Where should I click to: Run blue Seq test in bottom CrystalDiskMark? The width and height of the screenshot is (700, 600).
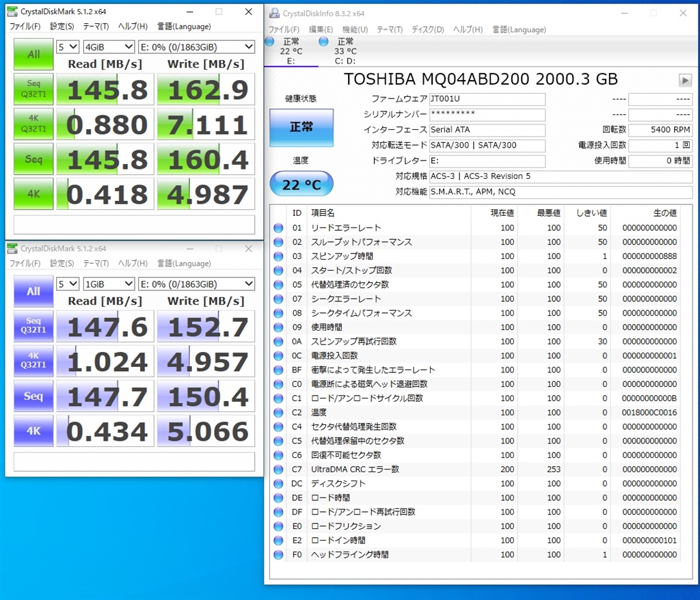click(33, 396)
